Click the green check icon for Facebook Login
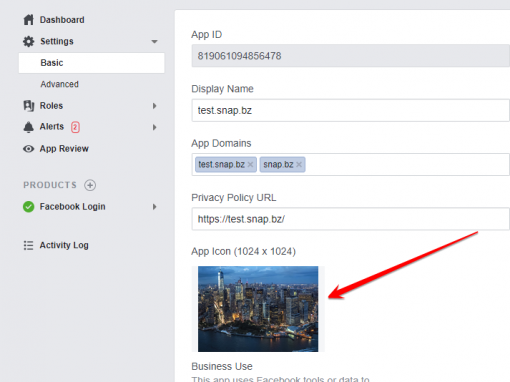The height and width of the screenshot is (382, 510). click(29, 207)
